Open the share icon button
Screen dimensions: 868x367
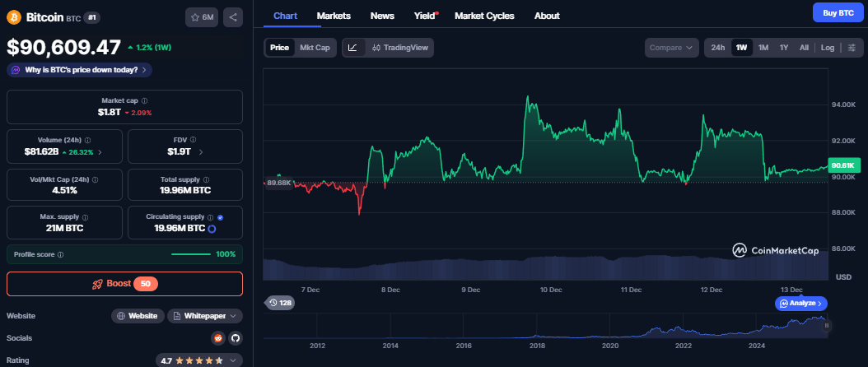(233, 17)
